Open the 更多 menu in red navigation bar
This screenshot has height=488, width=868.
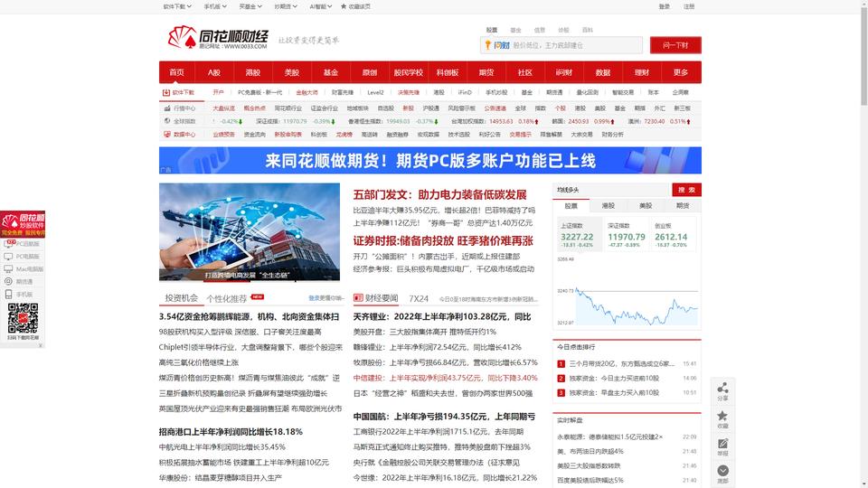[x=680, y=72]
